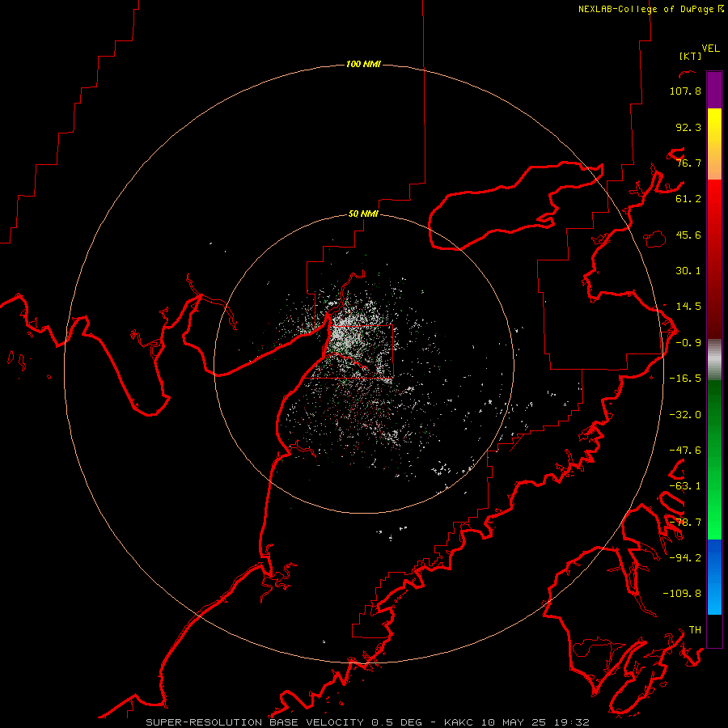
Task: Click the VEL legend title
Action: tap(710, 49)
